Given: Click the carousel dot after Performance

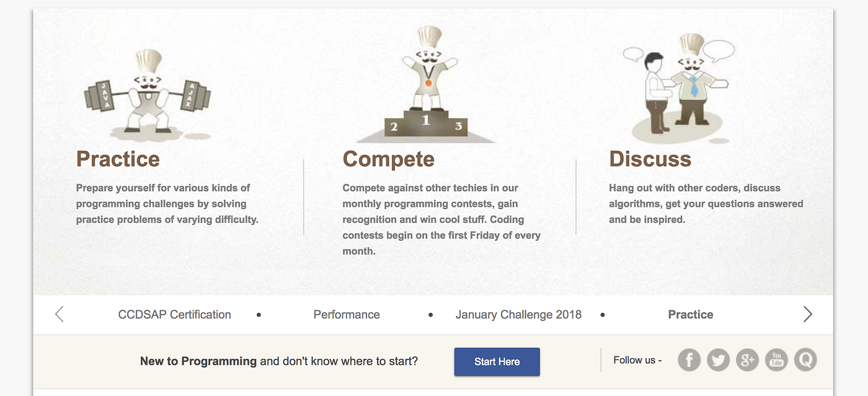Looking at the screenshot, I should (x=431, y=315).
